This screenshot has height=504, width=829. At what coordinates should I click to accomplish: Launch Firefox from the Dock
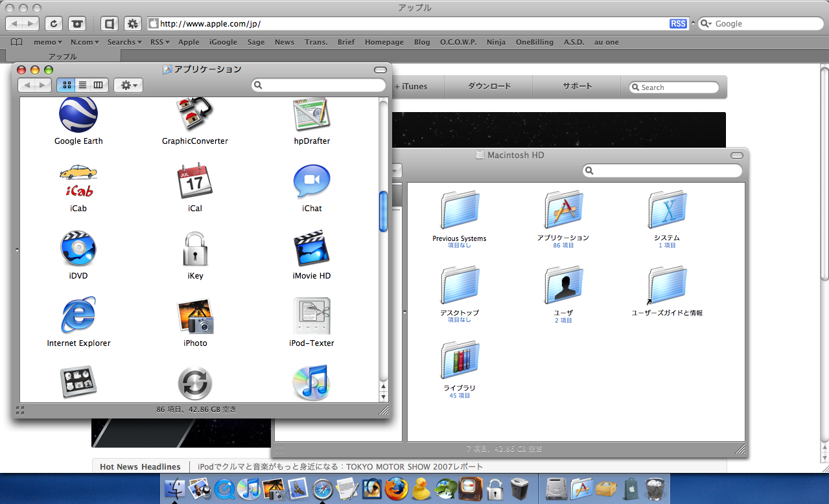[x=397, y=488]
